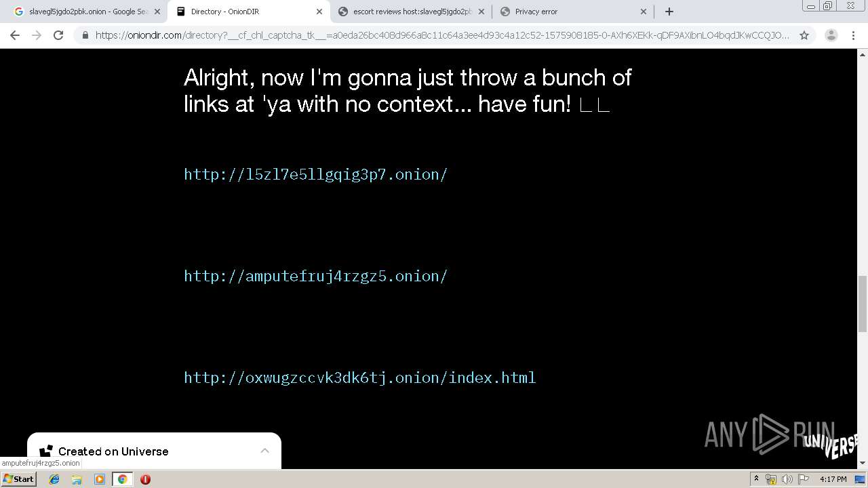
Task: Launch Internet Explorer from the taskbar
Action: [54, 479]
